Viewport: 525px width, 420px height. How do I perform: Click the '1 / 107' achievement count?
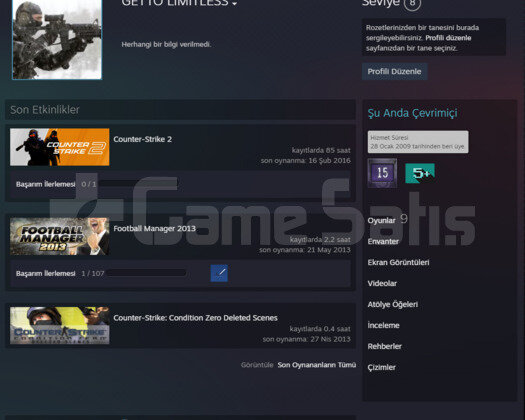click(93, 273)
